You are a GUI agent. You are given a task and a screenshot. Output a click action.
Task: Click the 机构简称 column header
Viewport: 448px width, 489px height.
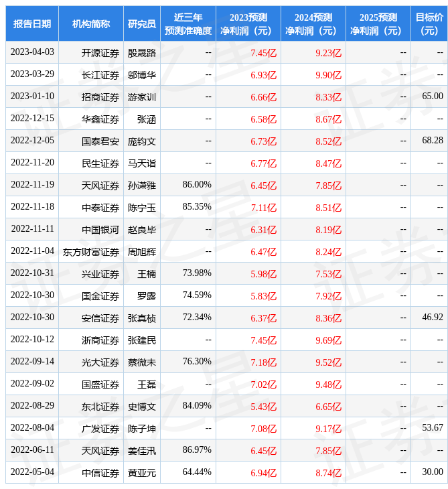point(91,23)
